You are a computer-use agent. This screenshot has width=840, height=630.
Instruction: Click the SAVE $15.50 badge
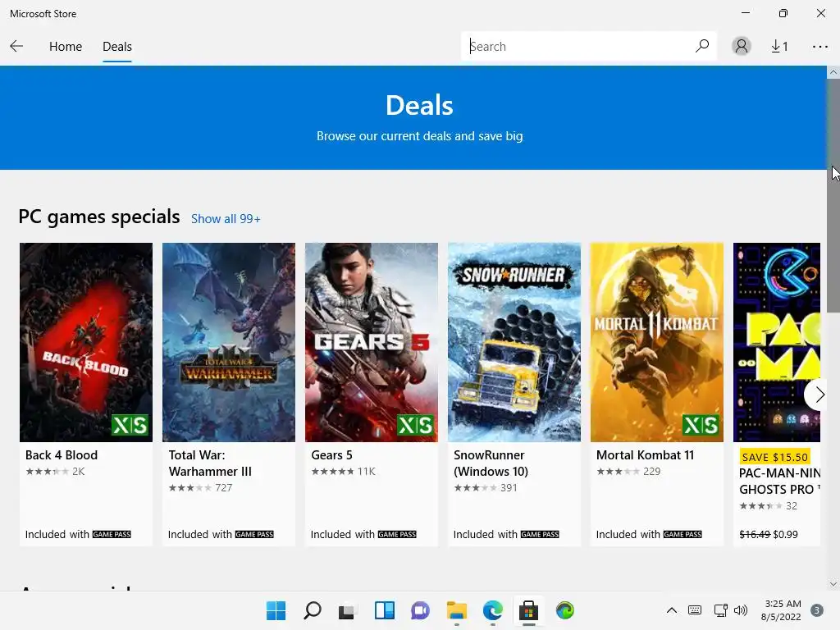click(774, 457)
